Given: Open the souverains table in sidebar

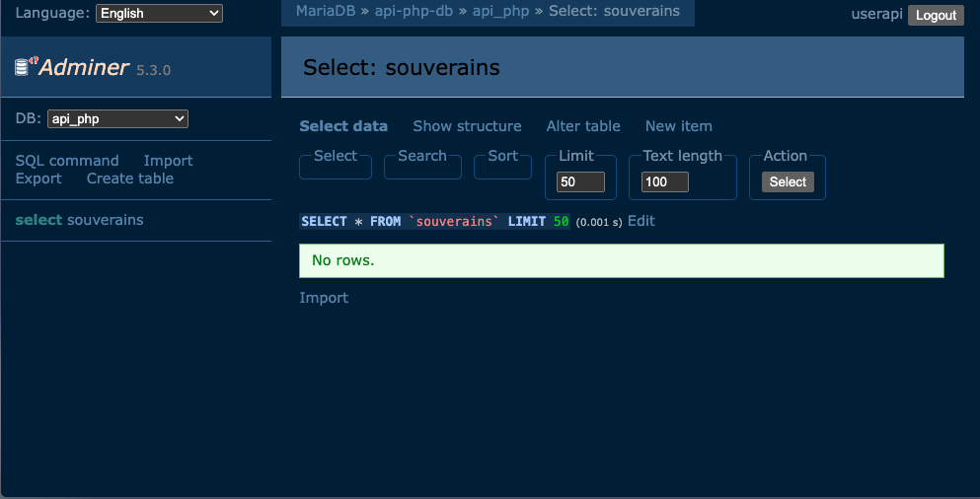Looking at the screenshot, I should coord(105,220).
